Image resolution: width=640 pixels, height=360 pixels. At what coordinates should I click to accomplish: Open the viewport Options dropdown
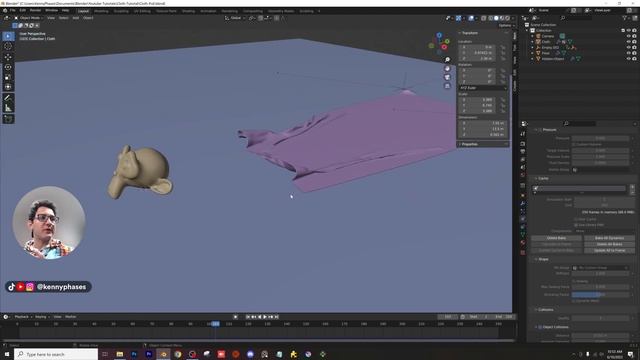(506, 25)
